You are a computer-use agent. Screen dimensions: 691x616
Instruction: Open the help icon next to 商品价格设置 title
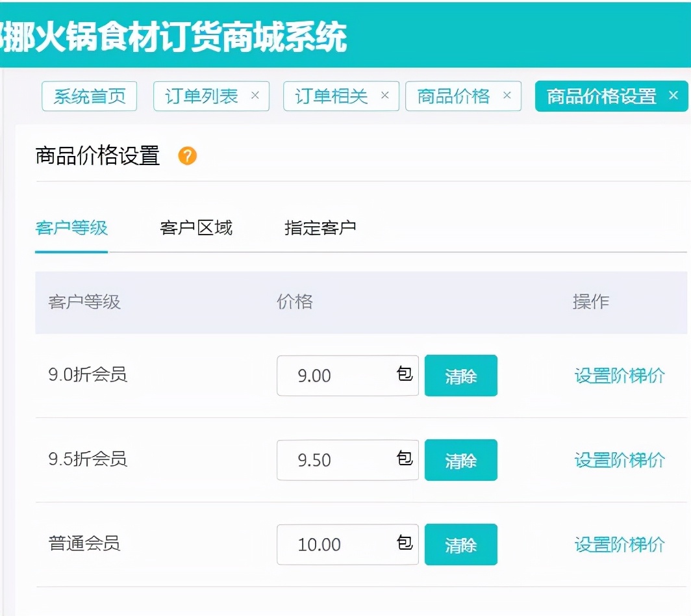click(x=188, y=155)
